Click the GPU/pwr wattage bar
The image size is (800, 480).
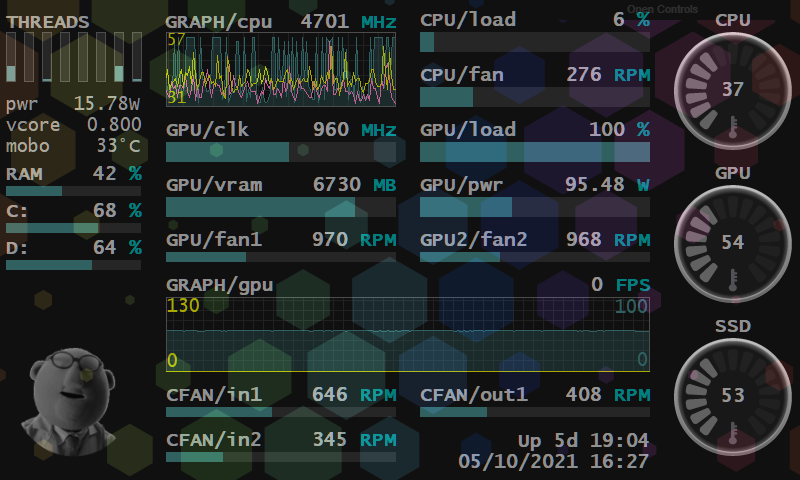click(x=534, y=207)
